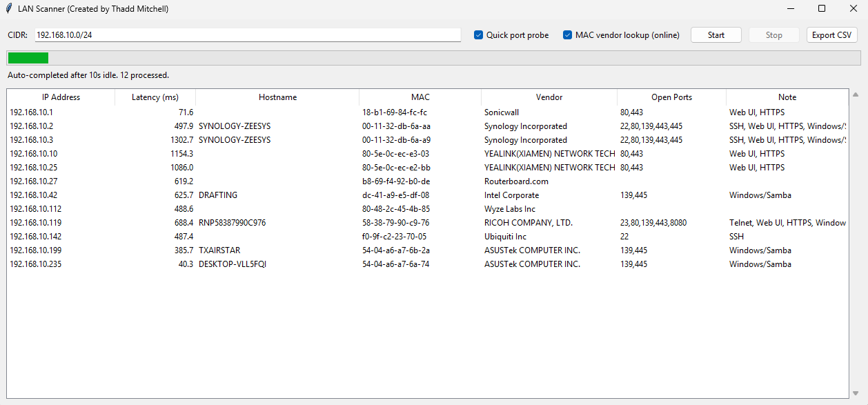Click open ports 23,80,139,443,8080
This screenshot has width=868, height=405.
coord(653,223)
